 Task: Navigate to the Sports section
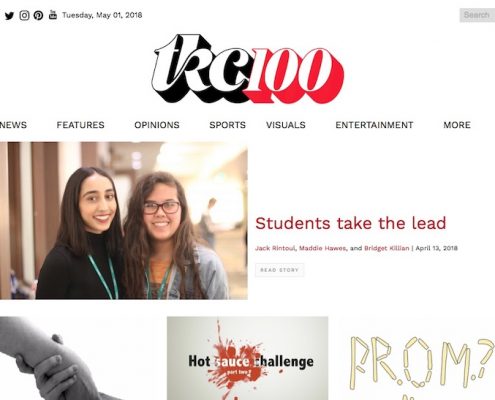[227, 125]
